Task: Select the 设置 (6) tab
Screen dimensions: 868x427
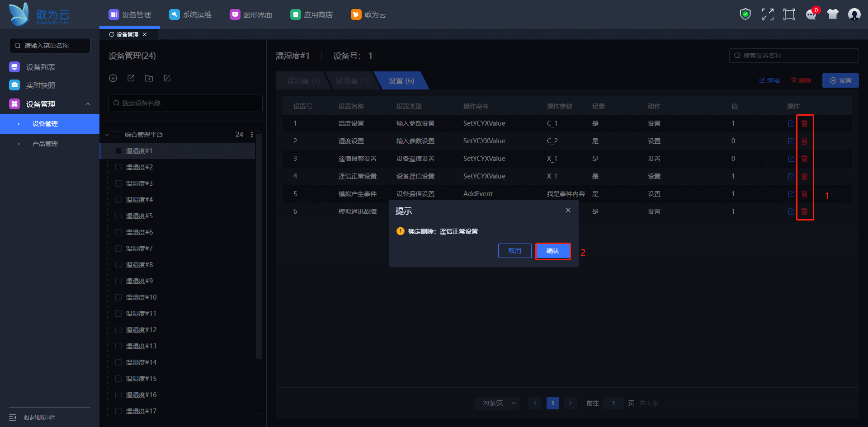Action: click(x=401, y=80)
